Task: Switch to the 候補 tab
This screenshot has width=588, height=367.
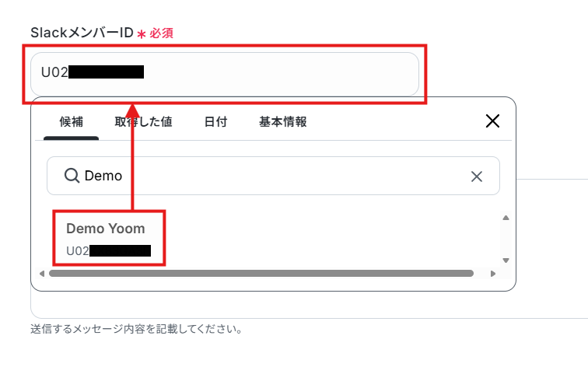Action: click(x=72, y=122)
